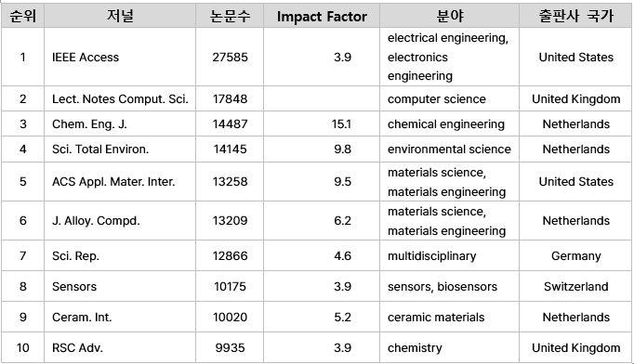Click the 논문수 header cell
The image size is (634, 364).
click(230, 16)
